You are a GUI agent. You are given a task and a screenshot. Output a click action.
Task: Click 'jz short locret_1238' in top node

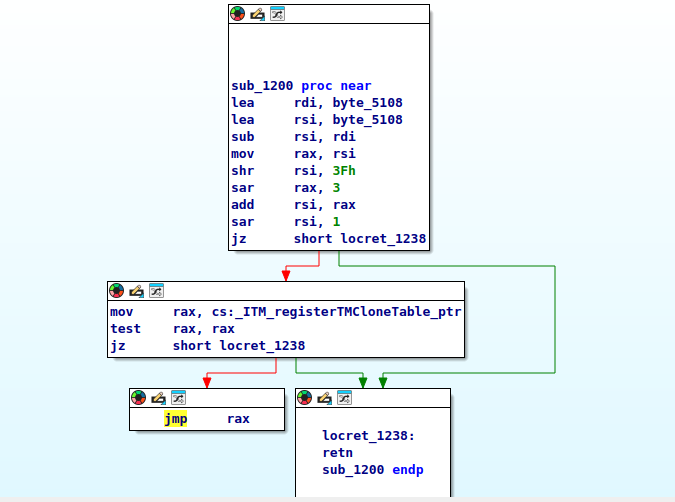click(328, 239)
